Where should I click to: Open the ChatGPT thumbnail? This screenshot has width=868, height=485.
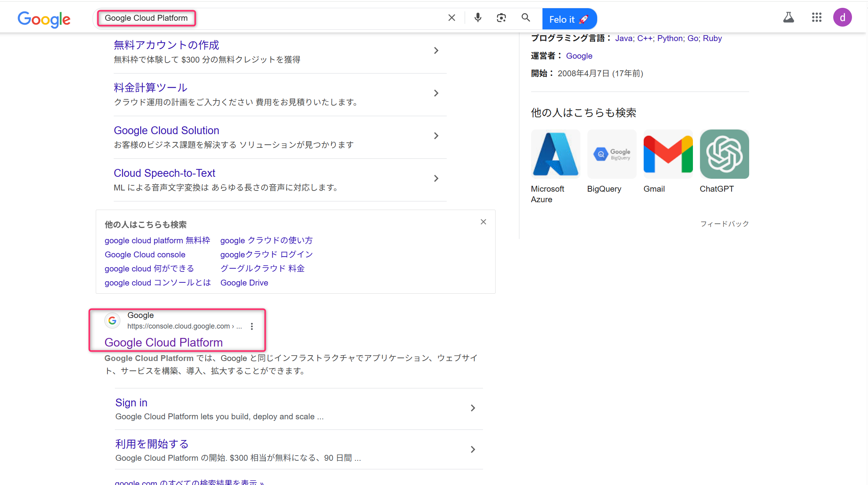724,154
